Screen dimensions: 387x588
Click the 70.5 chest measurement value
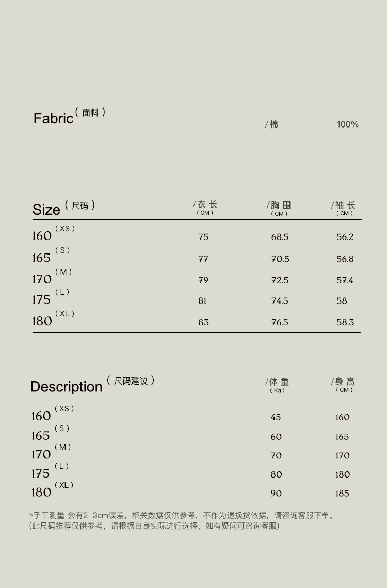click(x=280, y=259)
